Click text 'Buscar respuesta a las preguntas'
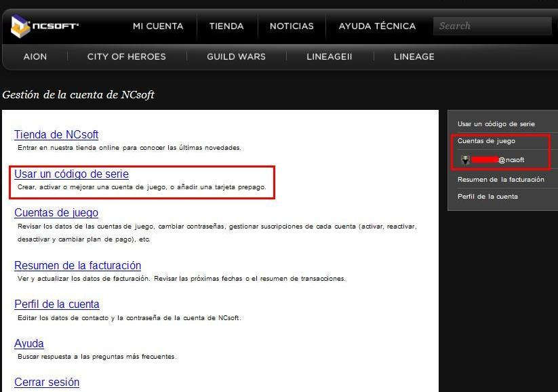 pyautogui.click(x=71, y=357)
